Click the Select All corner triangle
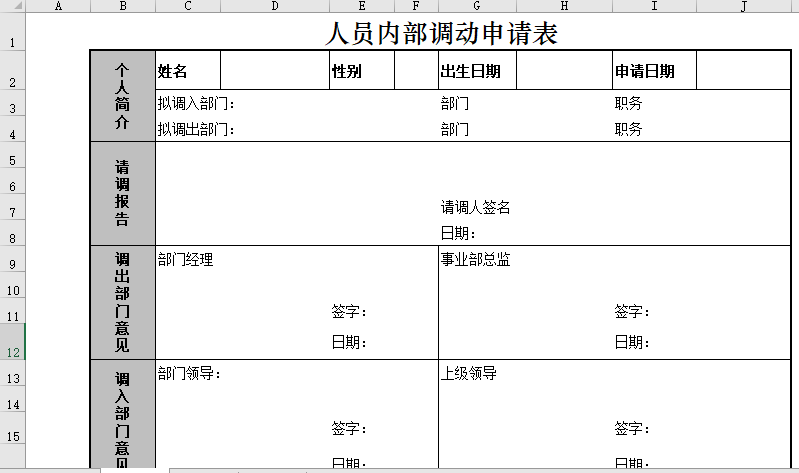Viewport: 799px width, 473px height. (12, 6)
